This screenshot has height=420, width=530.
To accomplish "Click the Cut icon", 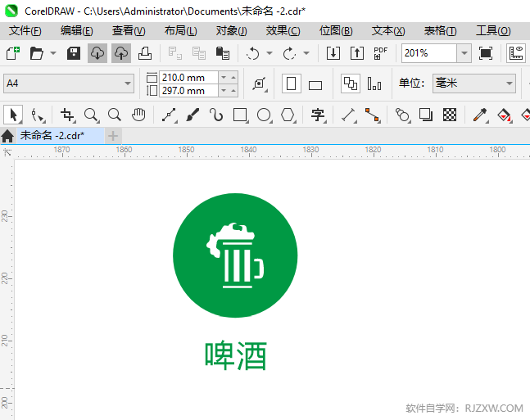I will click(175, 53).
